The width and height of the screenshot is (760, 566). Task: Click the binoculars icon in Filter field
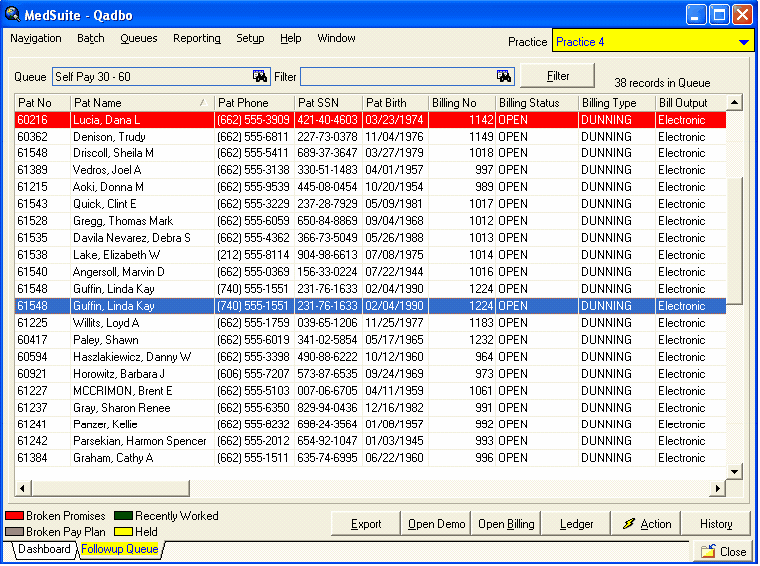[x=504, y=76]
